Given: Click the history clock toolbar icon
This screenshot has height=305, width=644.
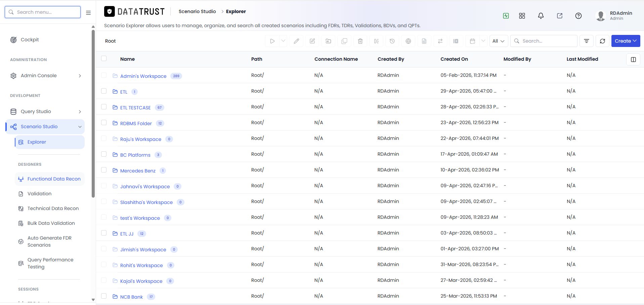Looking at the screenshot, I should click(x=392, y=41).
